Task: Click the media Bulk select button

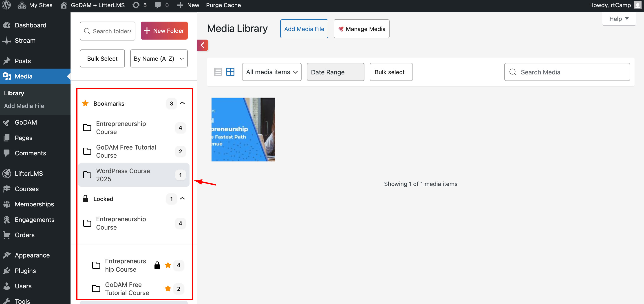Action: [x=391, y=72]
